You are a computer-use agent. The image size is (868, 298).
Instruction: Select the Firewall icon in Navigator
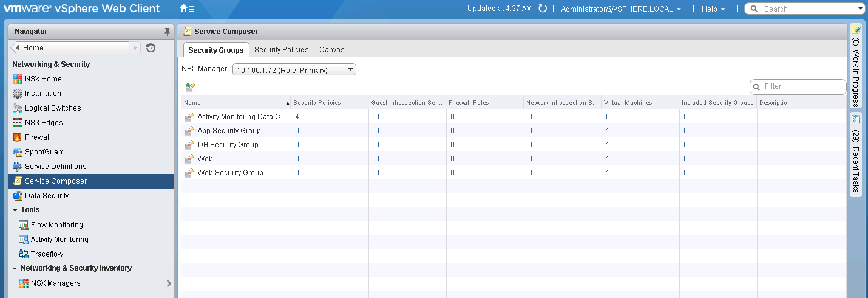tap(38, 137)
